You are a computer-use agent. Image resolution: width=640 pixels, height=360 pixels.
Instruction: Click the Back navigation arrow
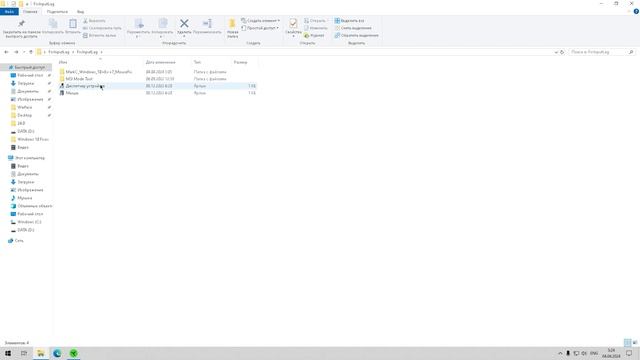6,52
